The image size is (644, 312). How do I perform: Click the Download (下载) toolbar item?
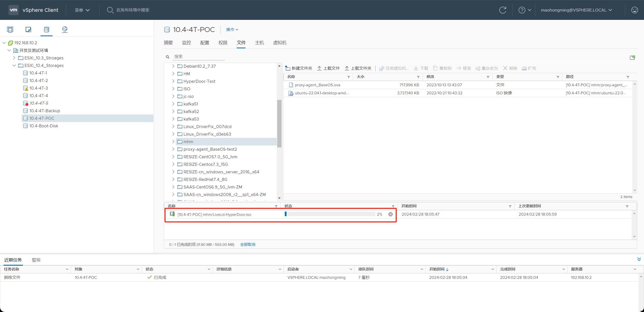coord(421,68)
